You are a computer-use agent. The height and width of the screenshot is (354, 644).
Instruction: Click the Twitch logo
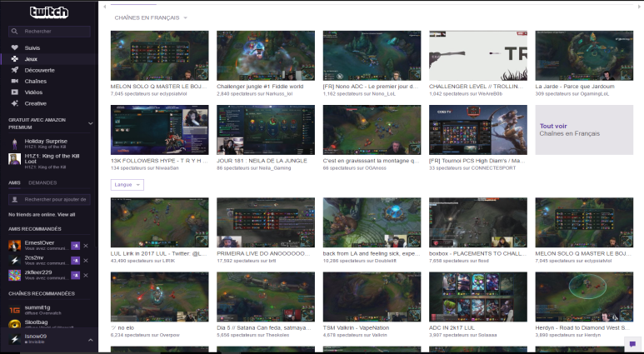[49, 12]
